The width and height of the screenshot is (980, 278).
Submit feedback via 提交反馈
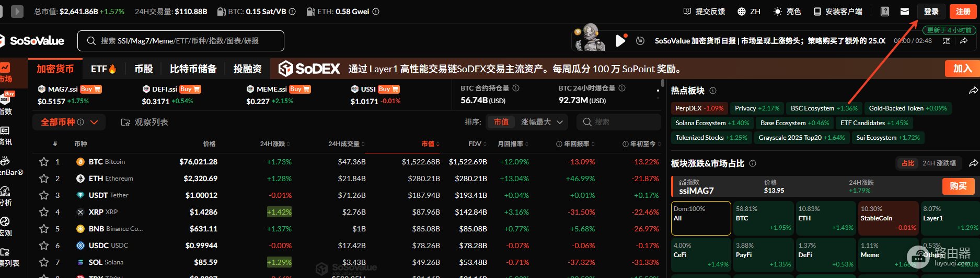click(704, 12)
